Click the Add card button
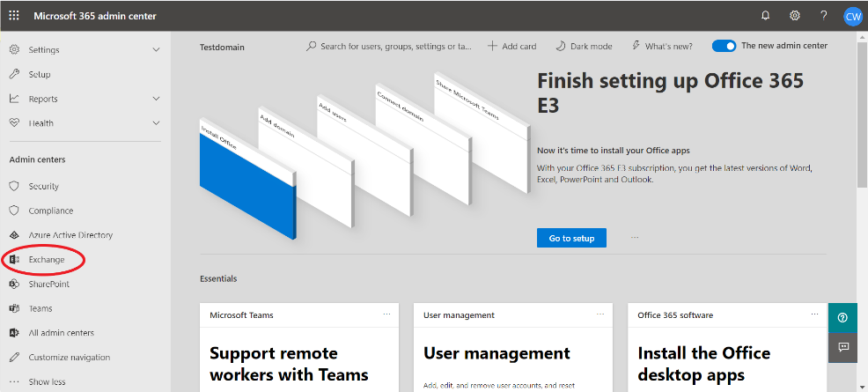The image size is (868, 392). pos(513,46)
